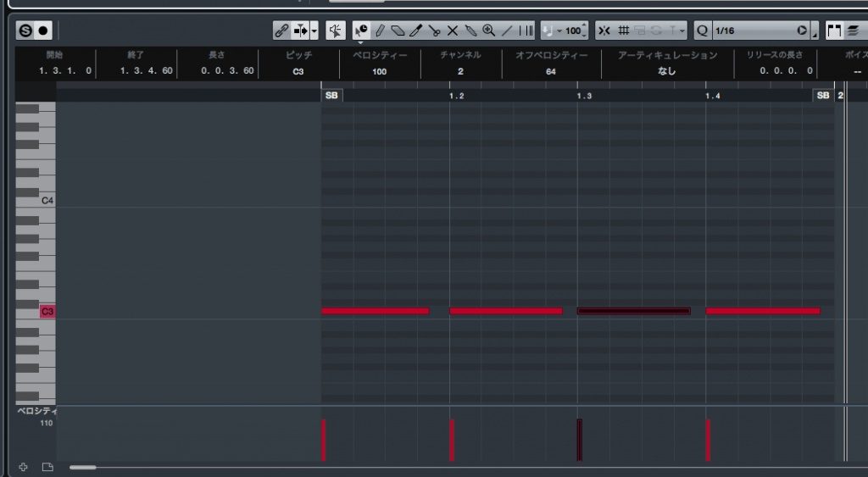This screenshot has width=868, height=477.
Task: Click ruler position 1.2
Action: (x=456, y=96)
